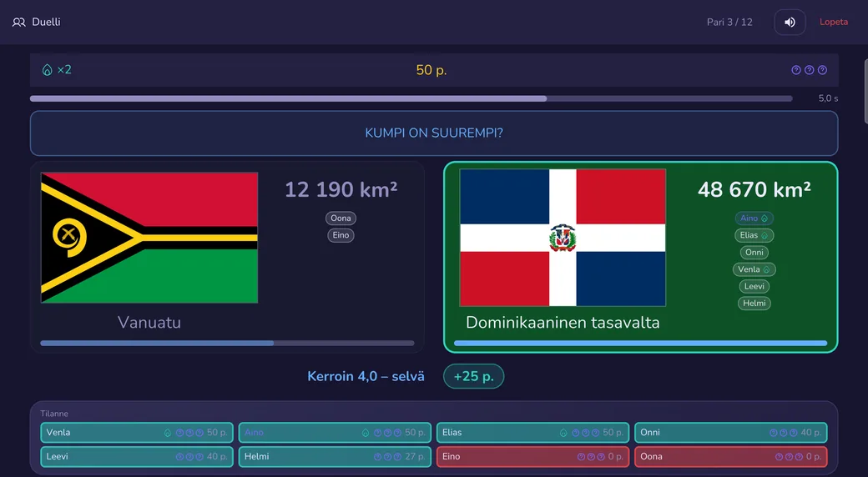Screen dimensions: 868x477
Task: Click the Vanuatu size comparison bar
Action: tap(227, 343)
